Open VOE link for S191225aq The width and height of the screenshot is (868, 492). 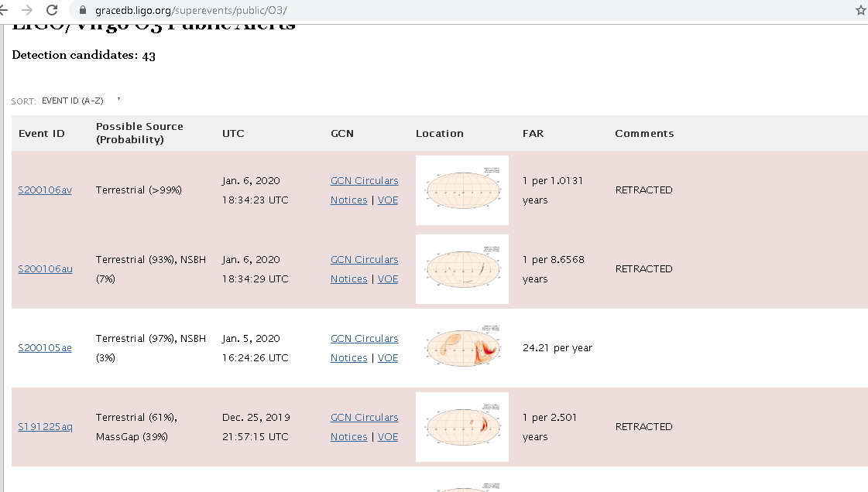387,437
